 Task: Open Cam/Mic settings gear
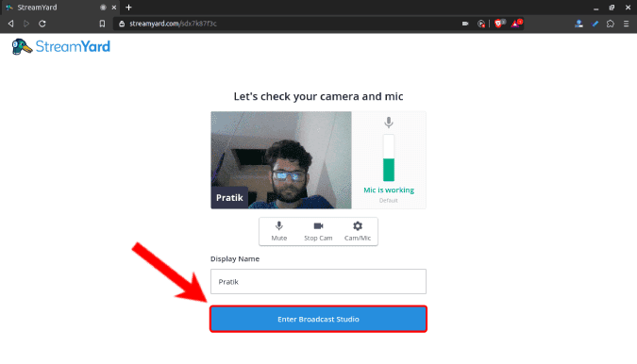tap(358, 231)
